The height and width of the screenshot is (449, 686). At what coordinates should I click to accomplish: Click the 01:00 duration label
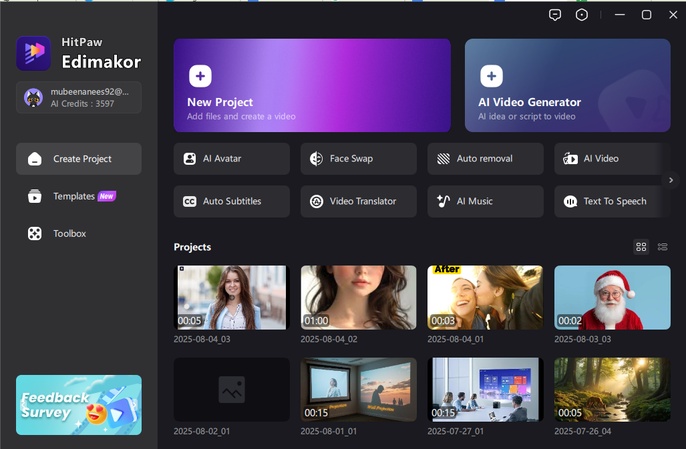point(316,321)
